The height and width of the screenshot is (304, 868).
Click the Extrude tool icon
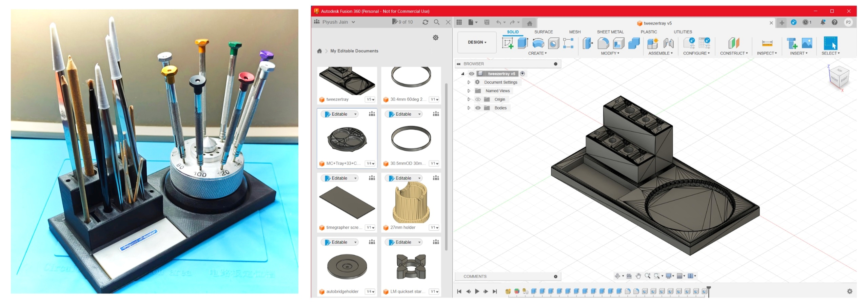click(522, 43)
